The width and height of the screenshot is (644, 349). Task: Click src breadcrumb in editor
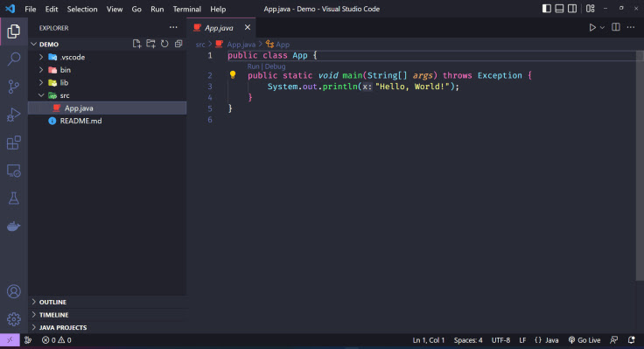(x=200, y=45)
